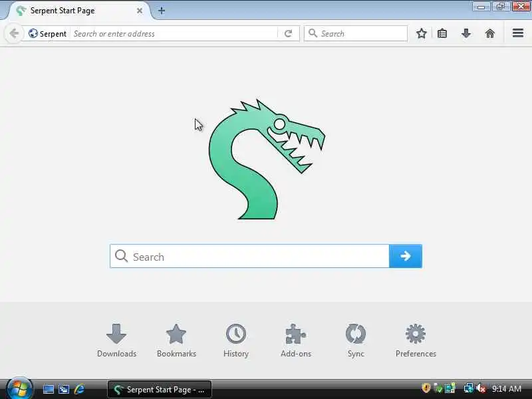The height and width of the screenshot is (399, 532).
Task: Open Preferences from start page shortcuts
Action: pyautogui.click(x=416, y=340)
